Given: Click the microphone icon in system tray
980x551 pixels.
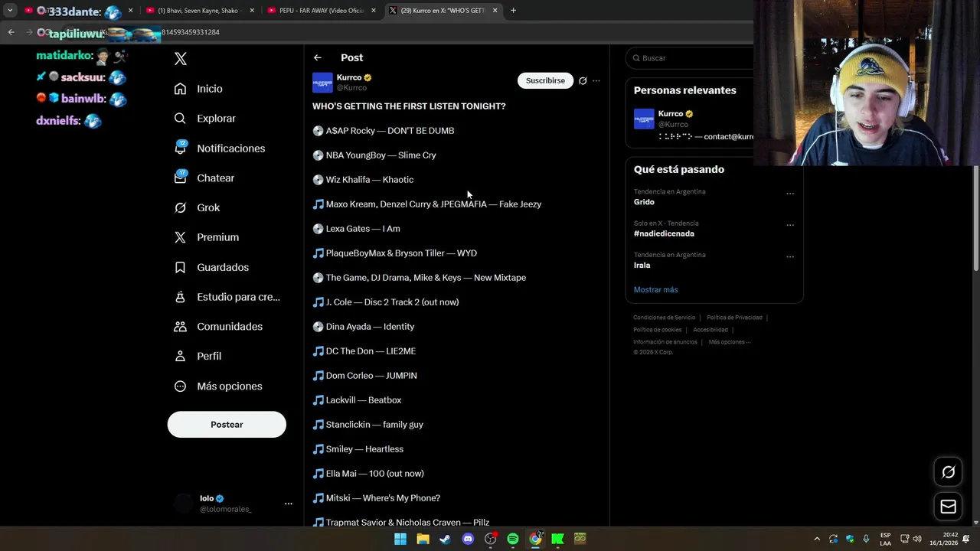Looking at the screenshot, I should point(866,539).
